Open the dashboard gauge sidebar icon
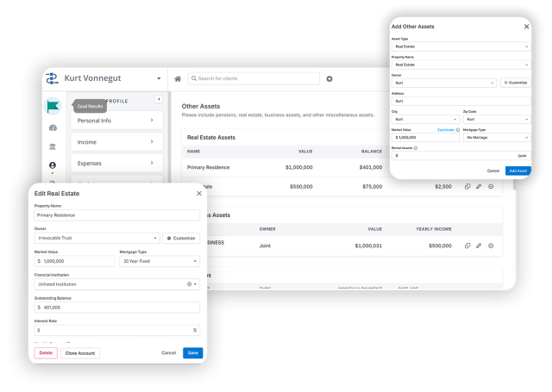 coord(53,128)
